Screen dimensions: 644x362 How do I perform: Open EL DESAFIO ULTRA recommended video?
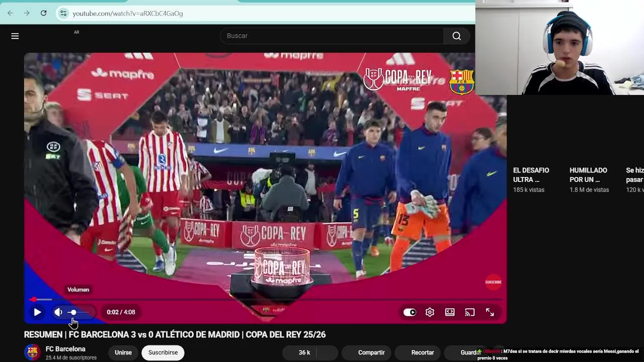531,175
